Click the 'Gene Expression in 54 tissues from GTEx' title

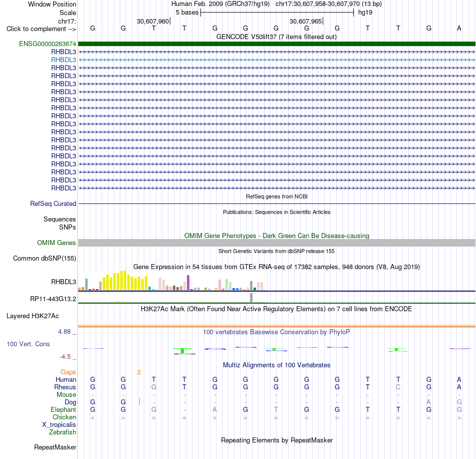coord(277,267)
